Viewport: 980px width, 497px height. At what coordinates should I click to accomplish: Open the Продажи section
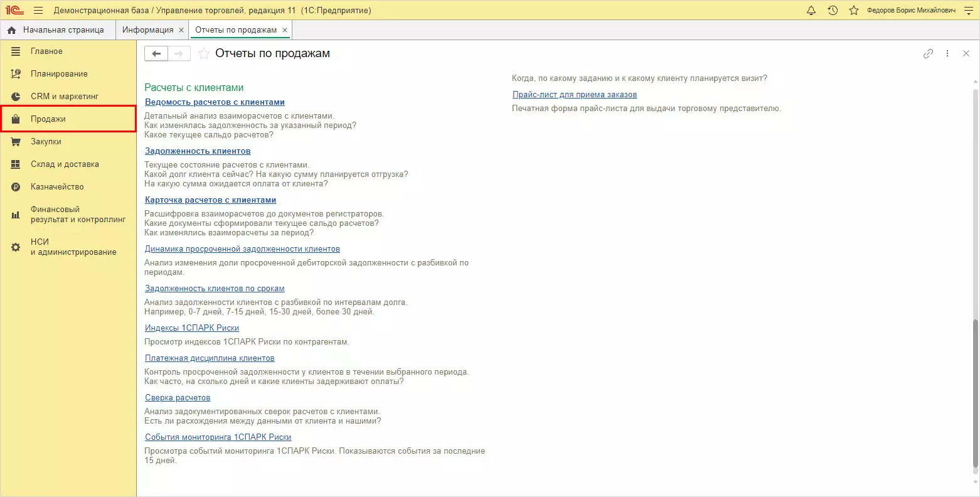pyautogui.click(x=68, y=119)
